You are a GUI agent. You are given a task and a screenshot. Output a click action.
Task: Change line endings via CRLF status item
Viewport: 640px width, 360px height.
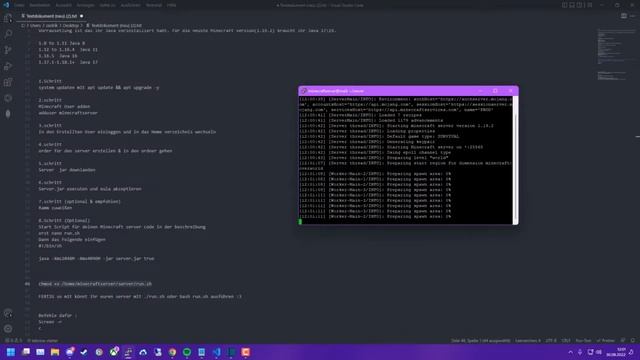[566, 340]
